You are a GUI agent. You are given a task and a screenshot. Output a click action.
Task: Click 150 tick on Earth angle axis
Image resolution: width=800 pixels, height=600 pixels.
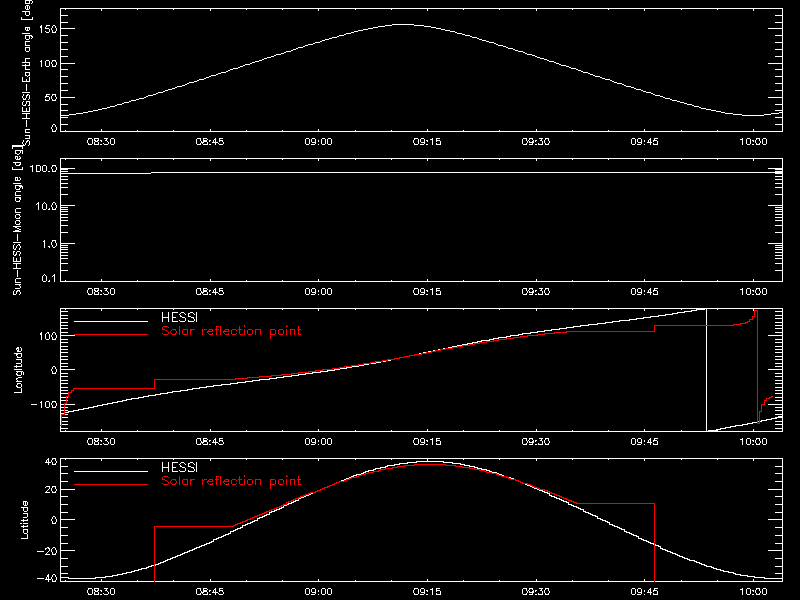coord(48,29)
